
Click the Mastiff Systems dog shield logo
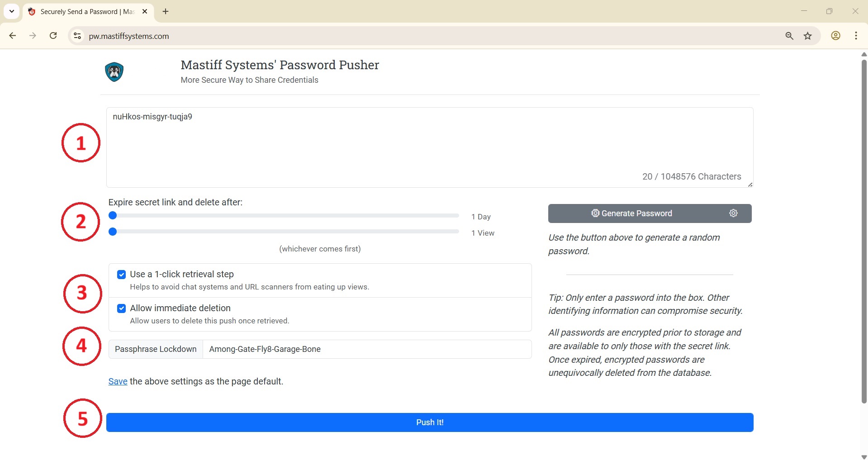pyautogui.click(x=114, y=72)
